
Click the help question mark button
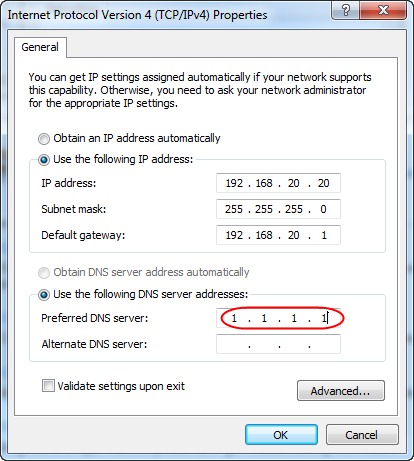pyautogui.click(x=346, y=10)
